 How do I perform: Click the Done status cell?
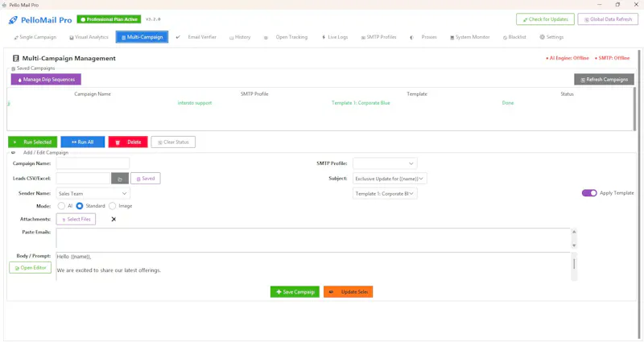pos(508,103)
